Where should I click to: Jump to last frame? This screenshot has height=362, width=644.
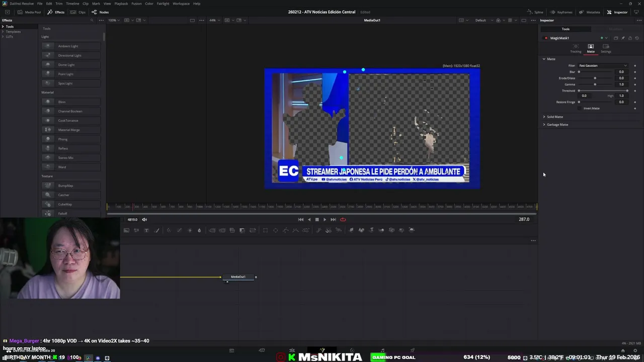(333, 219)
